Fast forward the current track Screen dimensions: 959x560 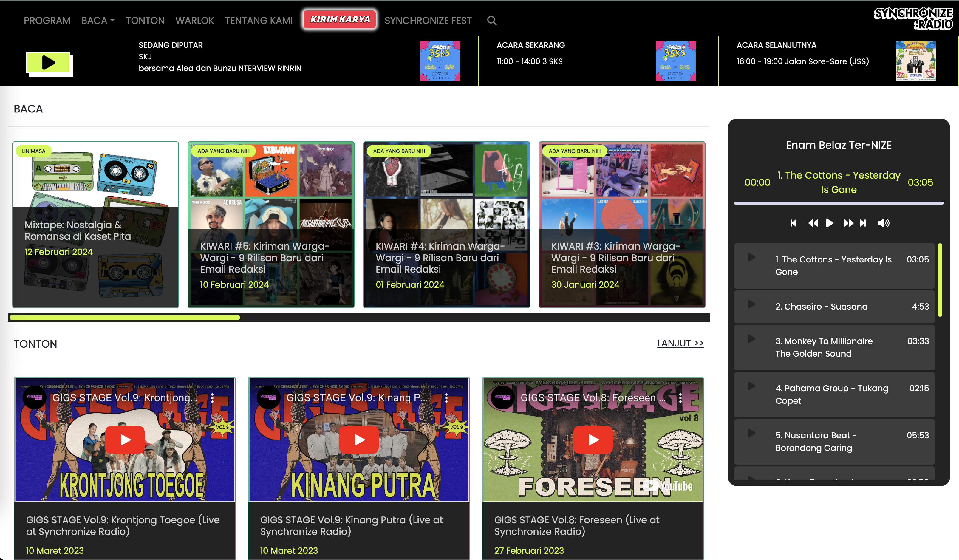pyautogui.click(x=848, y=223)
